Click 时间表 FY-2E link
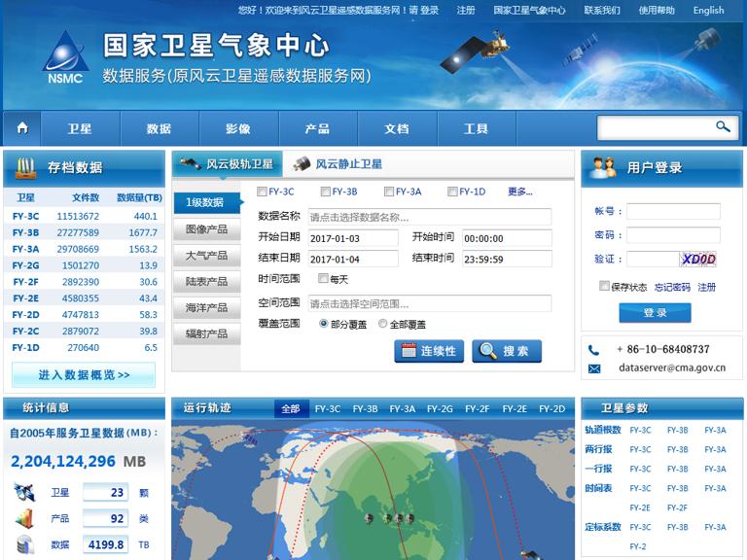The width and height of the screenshot is (747, 560). [x=640, y=507]
